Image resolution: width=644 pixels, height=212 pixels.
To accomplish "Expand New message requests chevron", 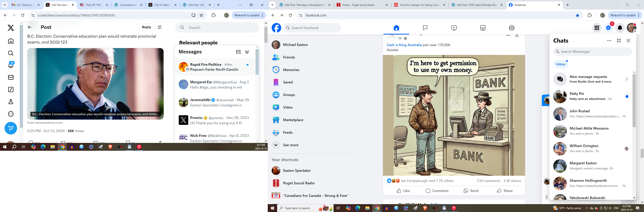I will [x=627, y=79].
